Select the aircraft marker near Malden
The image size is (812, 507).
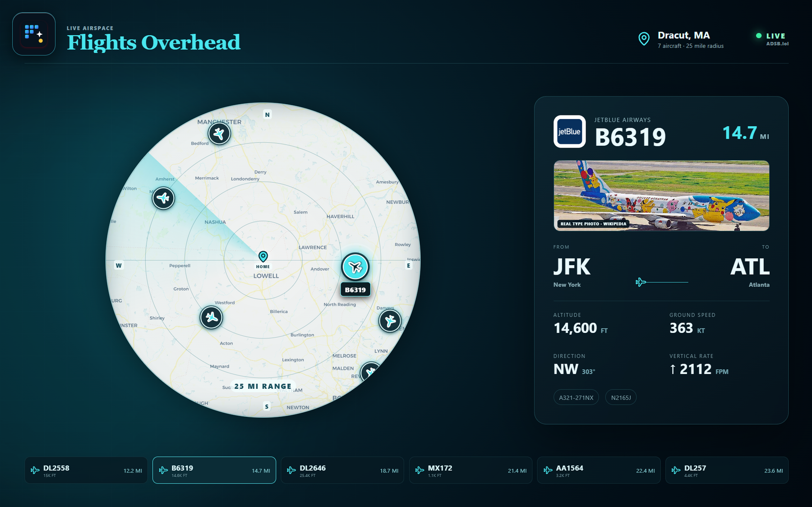(371, 372)
